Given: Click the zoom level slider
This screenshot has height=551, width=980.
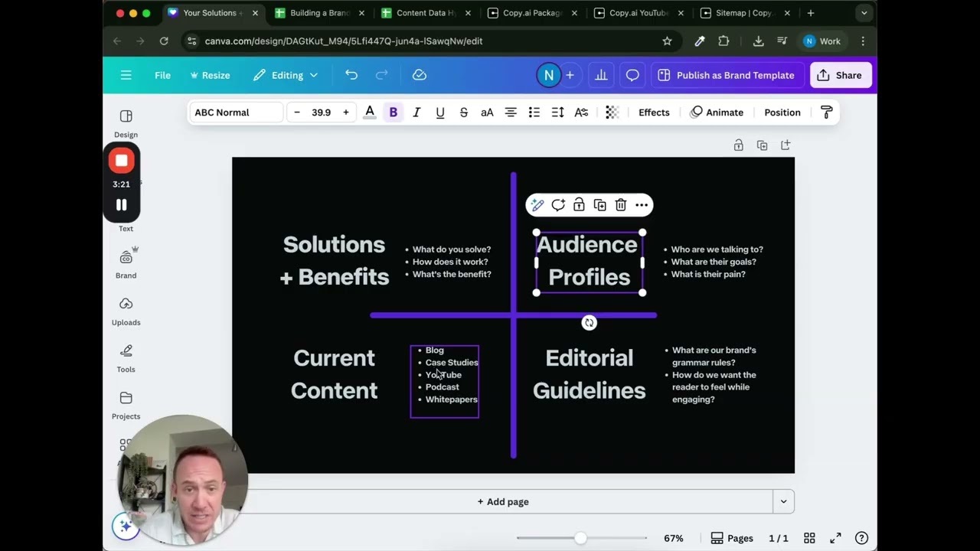Looking at the screenshot, I should (x=581, y=538).
